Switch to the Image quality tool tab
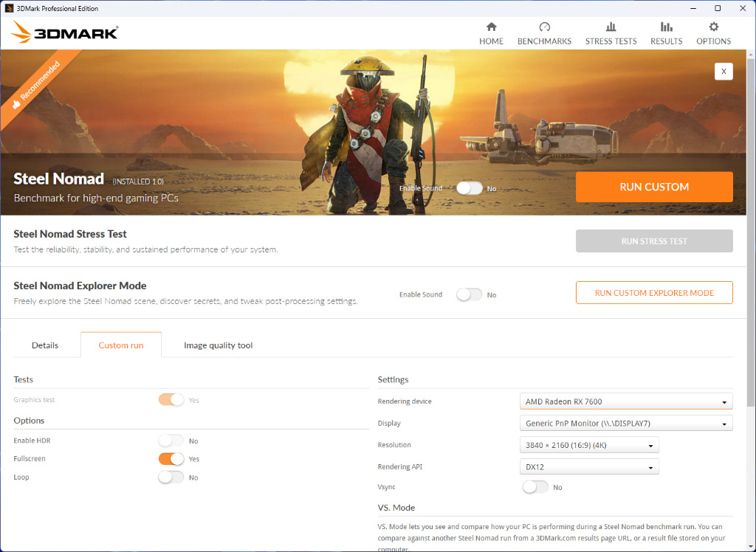The image size is (756, 552). click(x=218, y=345)
